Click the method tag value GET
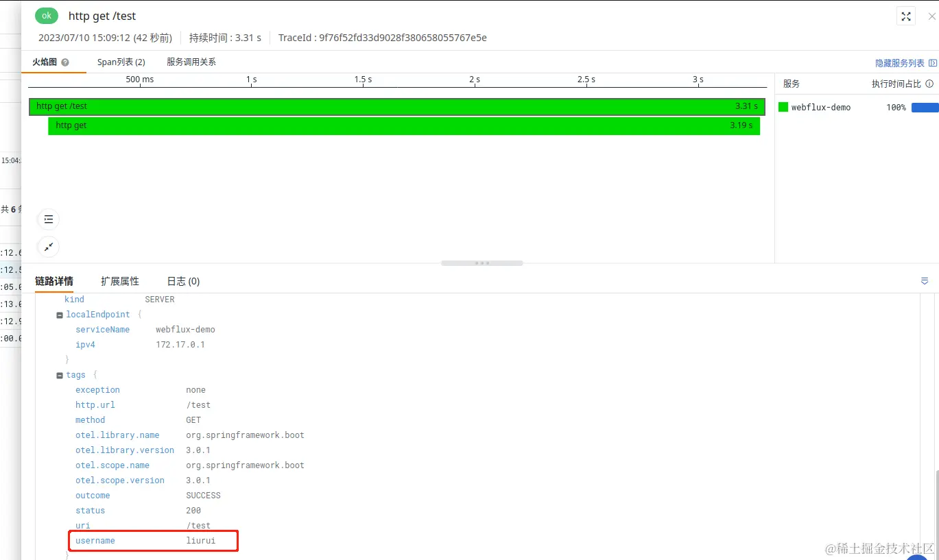This screenshot has height=560, width=939. (193, 420)
